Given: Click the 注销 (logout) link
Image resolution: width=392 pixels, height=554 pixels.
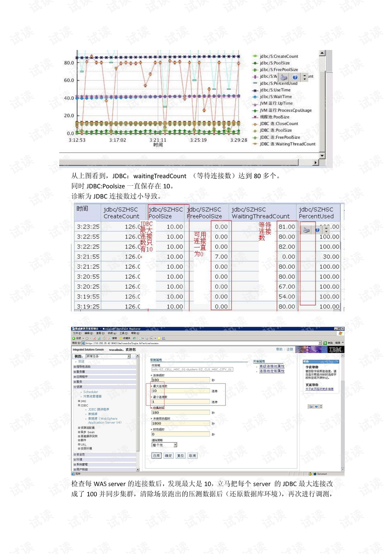Looking at the screenshot, I should coord(290,349).
